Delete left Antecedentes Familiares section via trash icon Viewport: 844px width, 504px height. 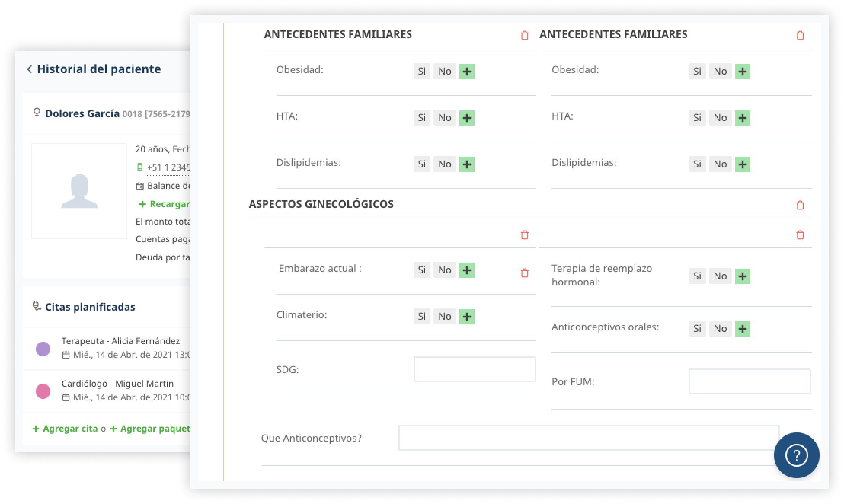[x=524, y=35]
